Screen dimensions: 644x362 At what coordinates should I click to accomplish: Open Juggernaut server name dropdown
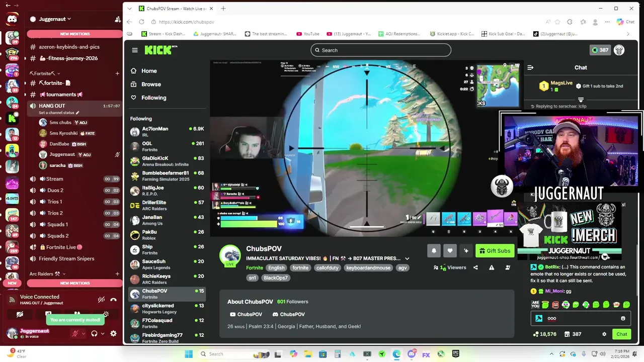pos(54,19)
